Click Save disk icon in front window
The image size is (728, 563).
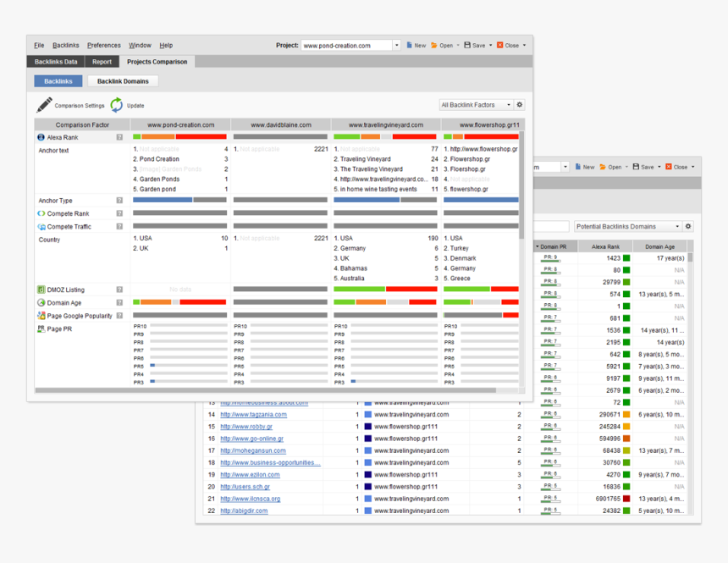pyautogui.click(x=467, y=45)
